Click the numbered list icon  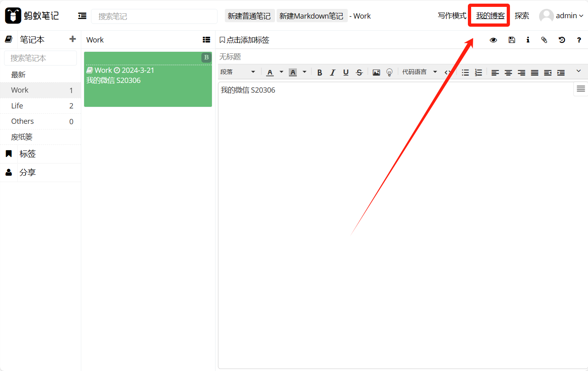(478, 72)
